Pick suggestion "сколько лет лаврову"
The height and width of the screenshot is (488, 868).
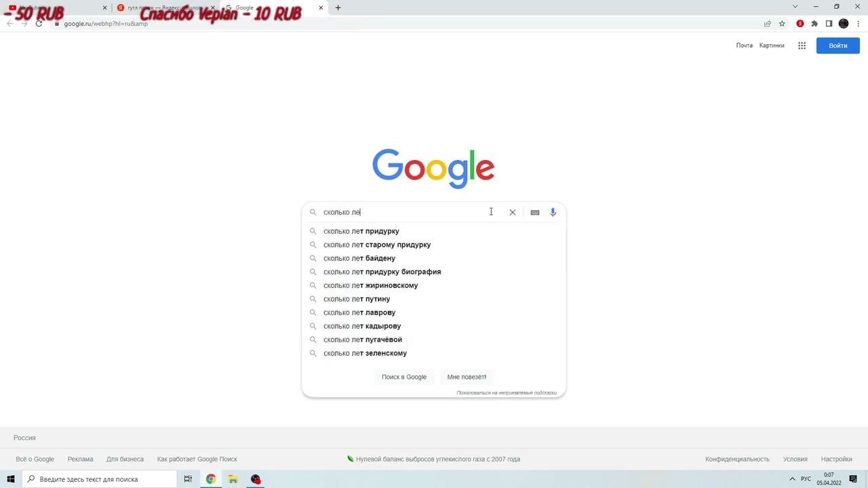tap(434, 312)
